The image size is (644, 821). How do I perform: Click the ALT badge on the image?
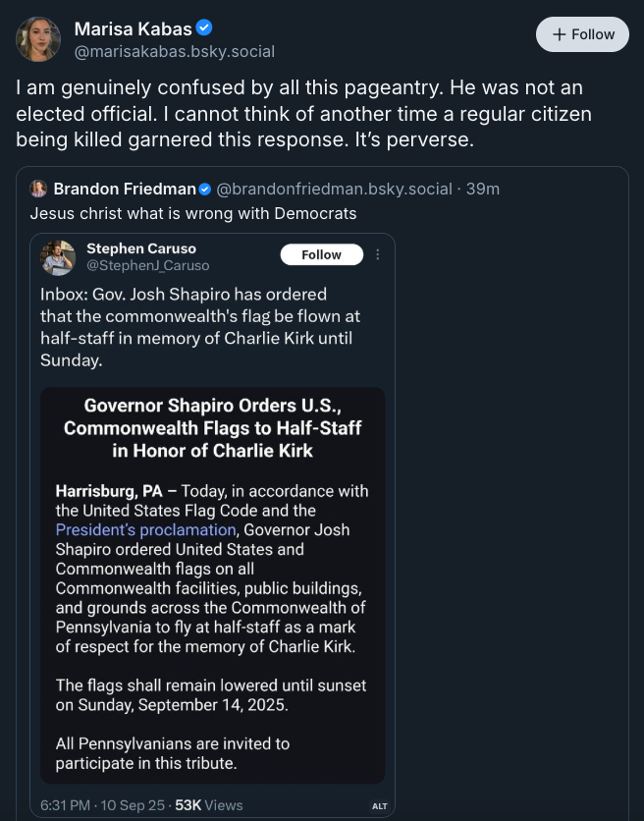pyautogui.click(x=380, y=806)
